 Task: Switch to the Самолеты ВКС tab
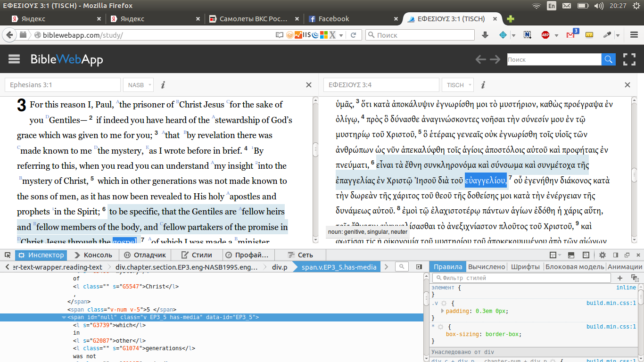(254, 19)
